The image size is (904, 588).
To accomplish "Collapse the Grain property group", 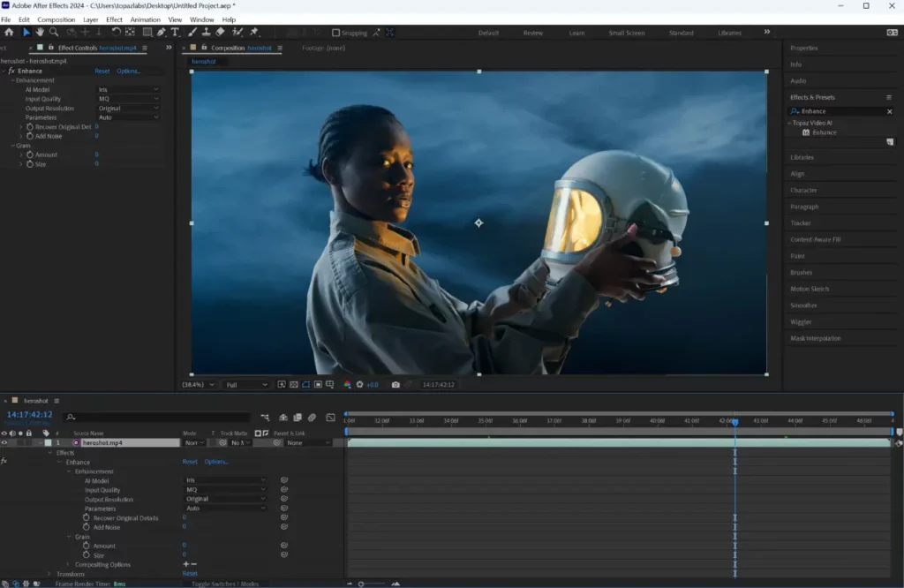I will (13, 145).
